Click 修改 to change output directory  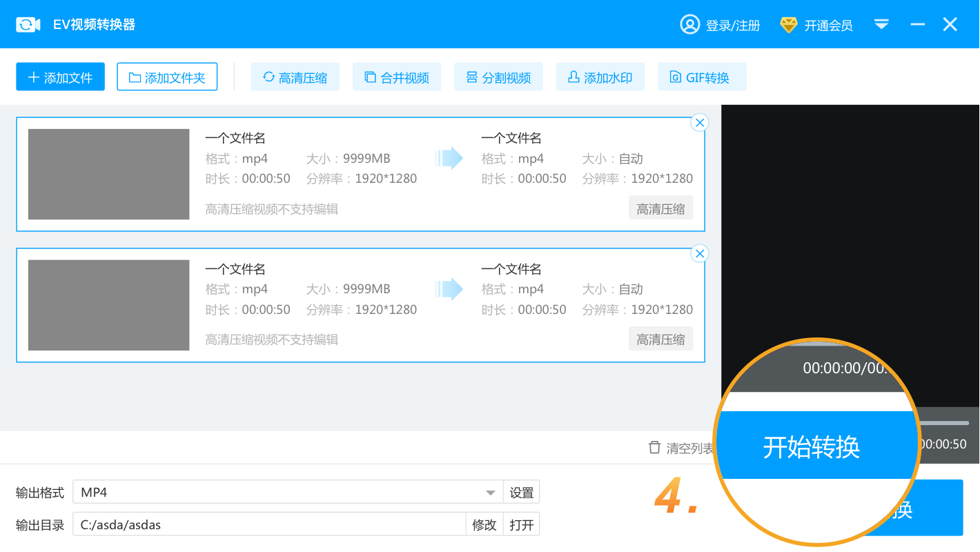(x=484, y=524)
